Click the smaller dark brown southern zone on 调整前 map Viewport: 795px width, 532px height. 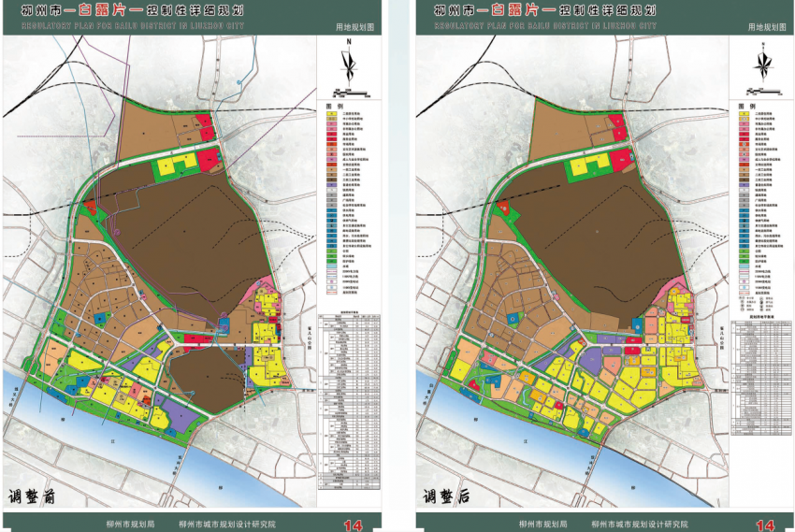click(206, 378)
